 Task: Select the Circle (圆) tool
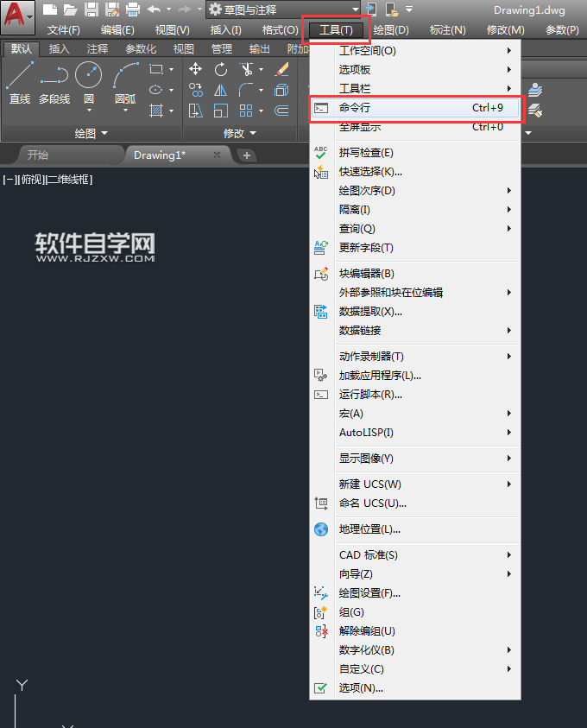pyautogui.click(x=89, y=81)
